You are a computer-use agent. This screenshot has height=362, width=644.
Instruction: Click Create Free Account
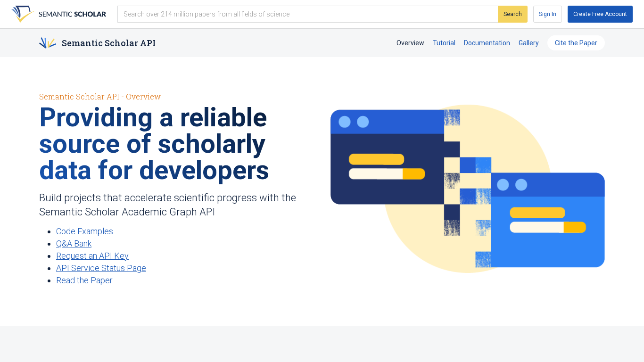click(x=600, y=14)
